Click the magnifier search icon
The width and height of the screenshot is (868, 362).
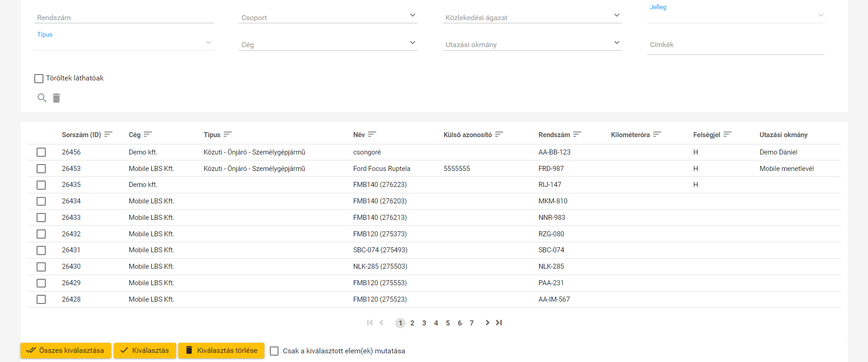pyautogui.click(x=42, y=98)
